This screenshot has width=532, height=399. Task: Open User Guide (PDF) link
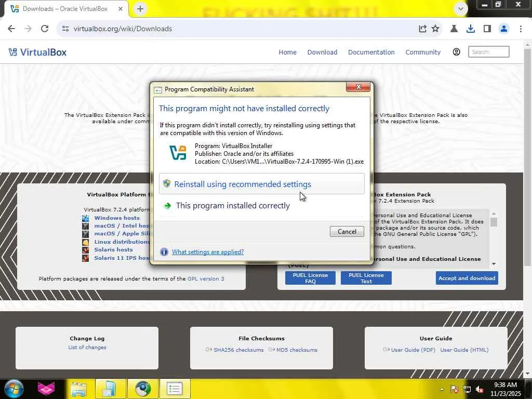pyautogui.click(x=413, y=350)
